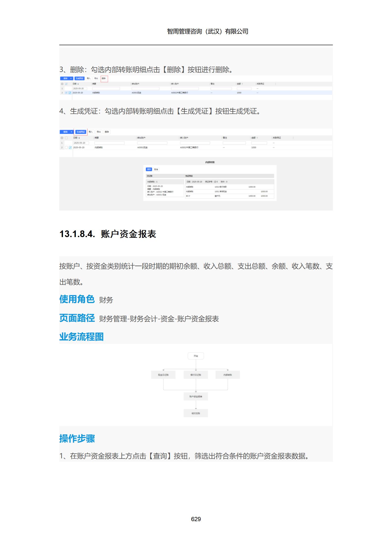Click the settings gear icon in the 删除 step table
The width and height of the screenshot is (392, 555).
click(62, 84)
